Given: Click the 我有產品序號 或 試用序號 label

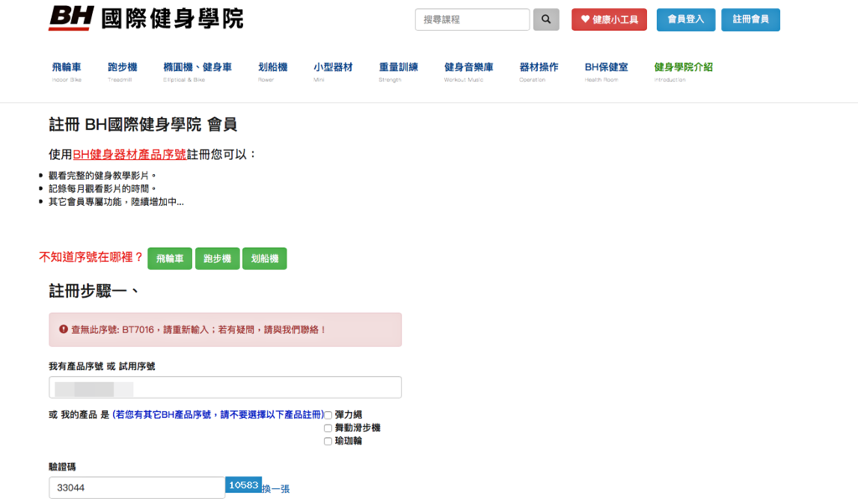Looking at the screenshot, I should (101, 366).
